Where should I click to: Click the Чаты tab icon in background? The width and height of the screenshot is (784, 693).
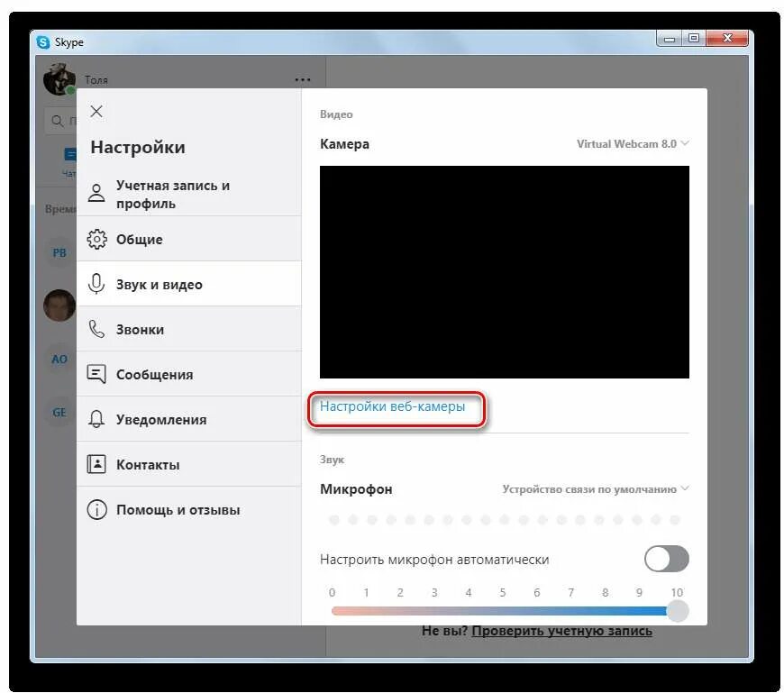coord(70,154)
